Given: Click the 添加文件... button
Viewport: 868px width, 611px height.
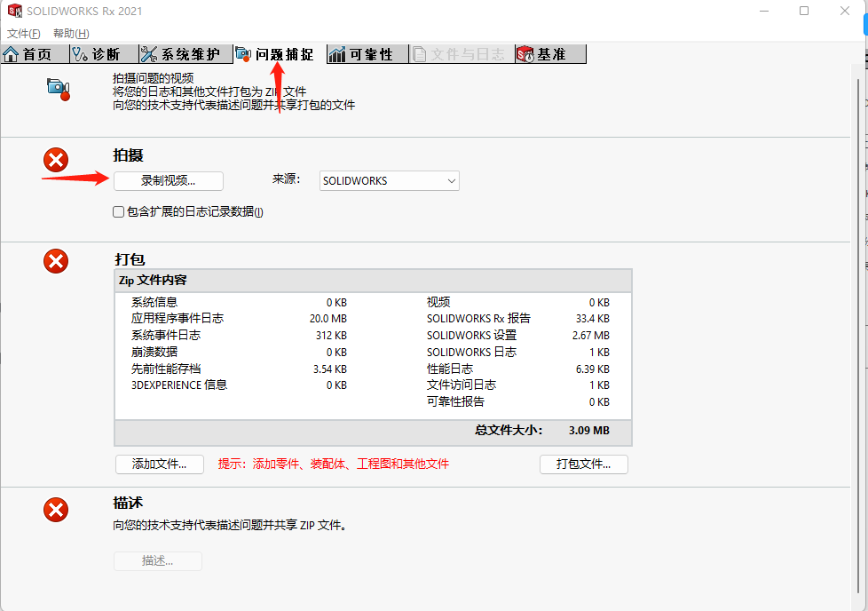Looking at the screenshot, I should (160, 464).
